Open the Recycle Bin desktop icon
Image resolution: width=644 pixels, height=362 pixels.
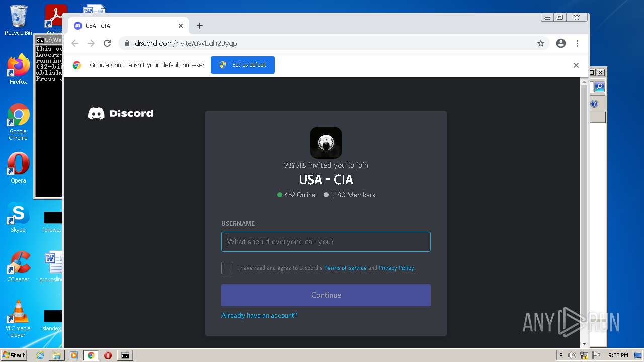(18, 20)
